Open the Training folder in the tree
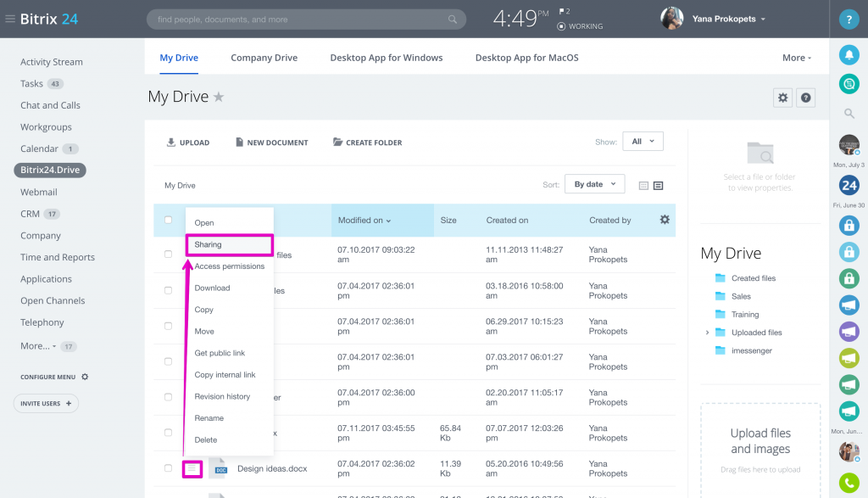Viewport: 868px width, 498px height. coord(744,315)
